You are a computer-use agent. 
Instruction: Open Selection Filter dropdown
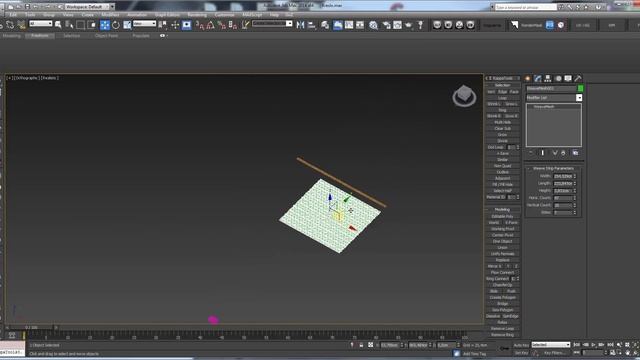pyautogui.click(x=41, y=24)
